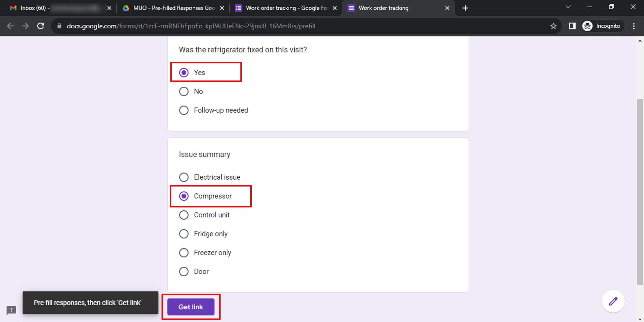Select Yes for refrigerator fixed question
Viewport: 644px width, 322px height.
click(184, 72)
